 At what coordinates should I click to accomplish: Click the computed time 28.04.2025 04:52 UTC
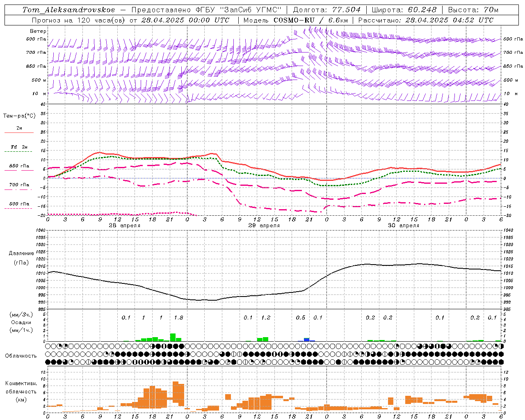(x=449, y=20)
